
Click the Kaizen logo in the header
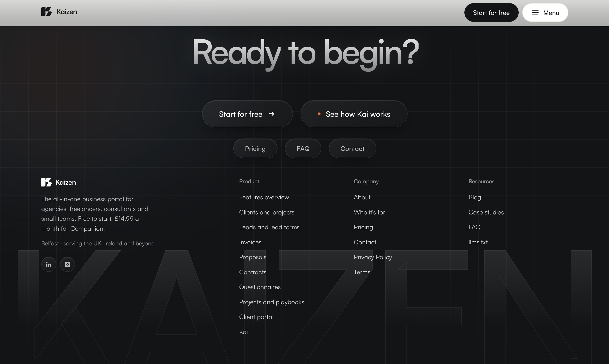[x=59, y=12]
